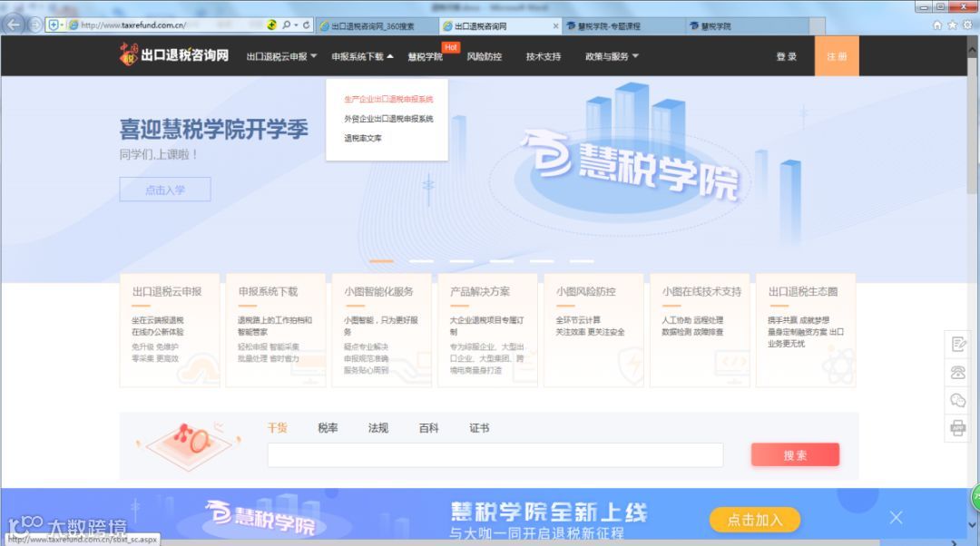Select 生产企业出口退税申报系统 menu entry
The image size is (980, 546).
click(x=388, y=99)
